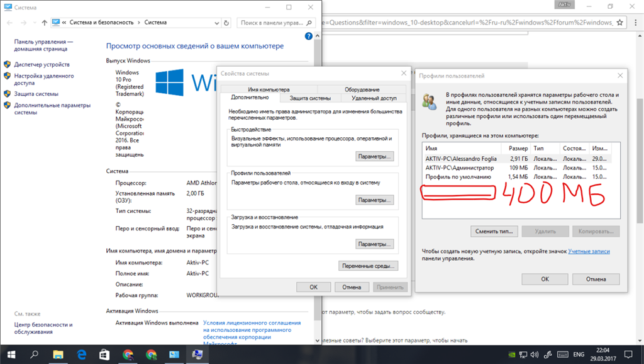Click the « breadcrumb overflow chevron
The image size is (644, 364).
64,23
